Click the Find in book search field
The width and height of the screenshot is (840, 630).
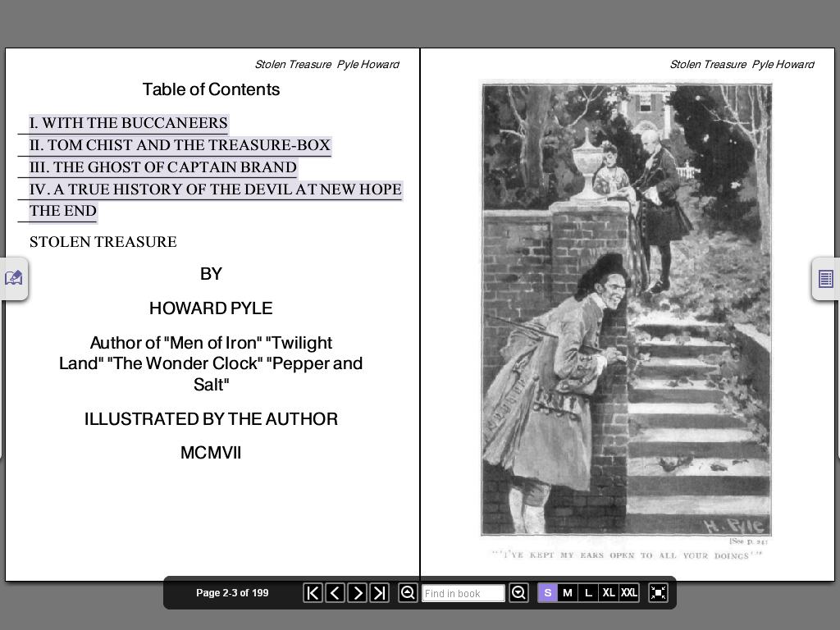coord(463,593)
